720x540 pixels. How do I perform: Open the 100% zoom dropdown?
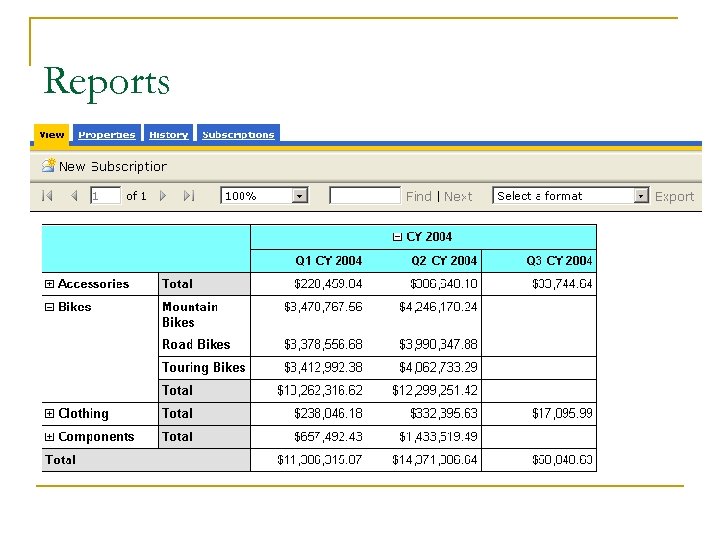(x=264, y=196)
